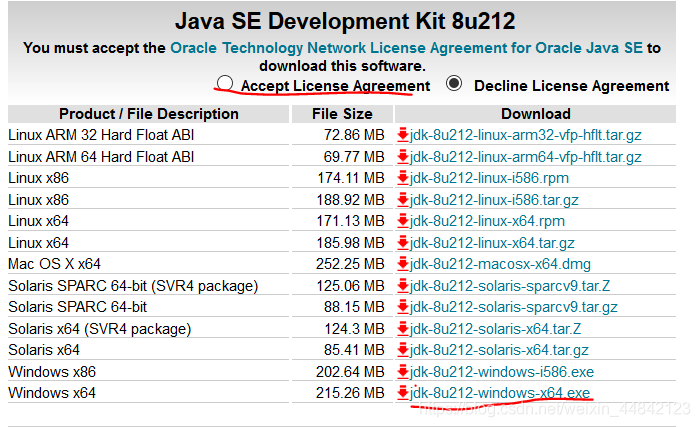Click red download arrow for linux-x64.tar.gz

[403, 242]
